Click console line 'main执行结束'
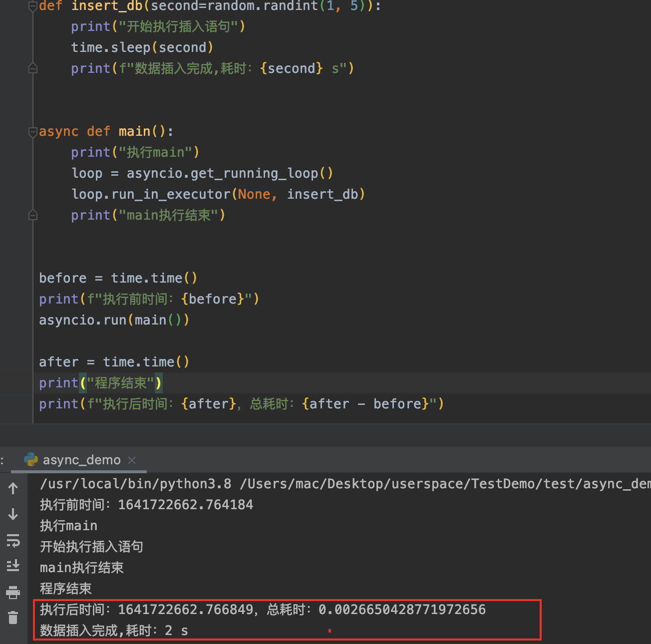The height and width of the screenshot is (644, 651). click(x=82, y=568)
